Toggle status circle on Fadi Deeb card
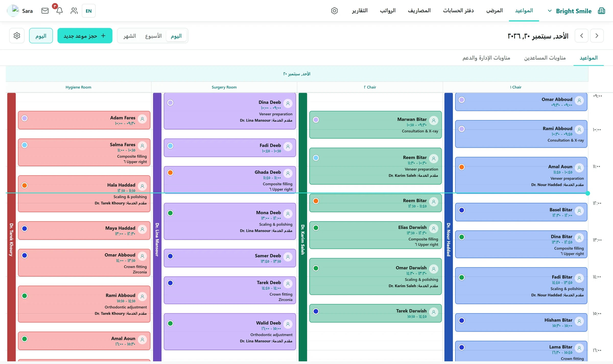Screen dimensions: 613x364 click(170, 146)
